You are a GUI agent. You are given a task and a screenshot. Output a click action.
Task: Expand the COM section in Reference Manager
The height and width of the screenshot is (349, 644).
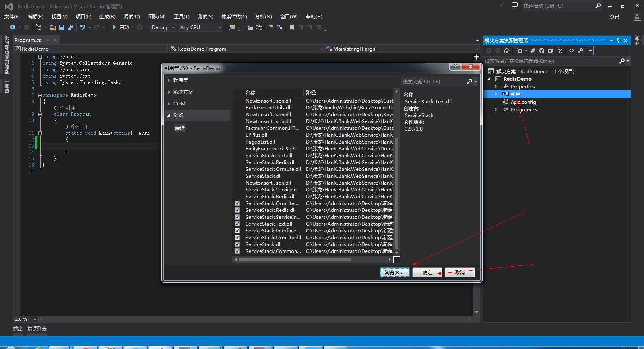coord(169,104)
